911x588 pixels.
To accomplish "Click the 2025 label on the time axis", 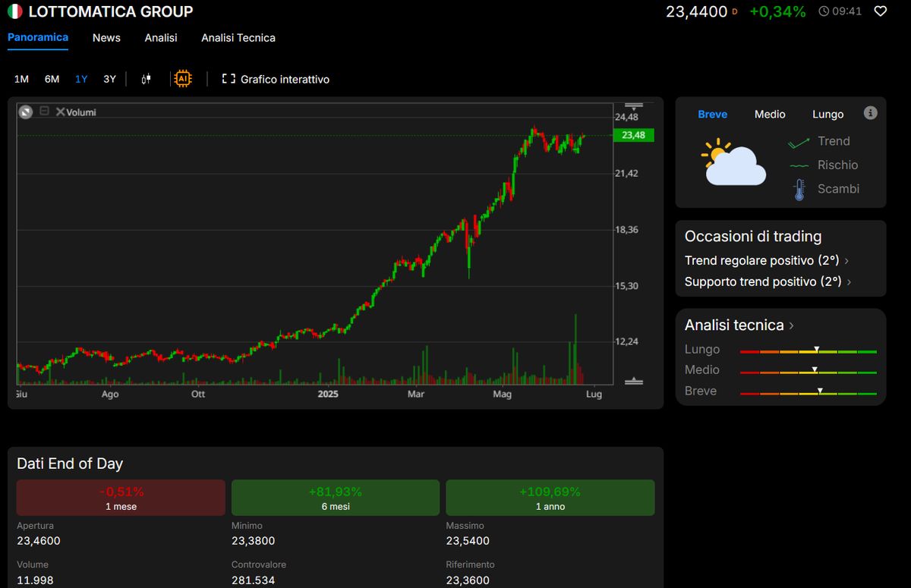I will pos(328,394).
